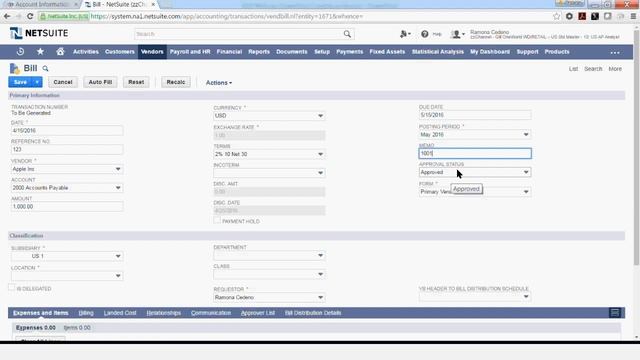
Task: Click the NetSuite logo
Action: point(39,33)
